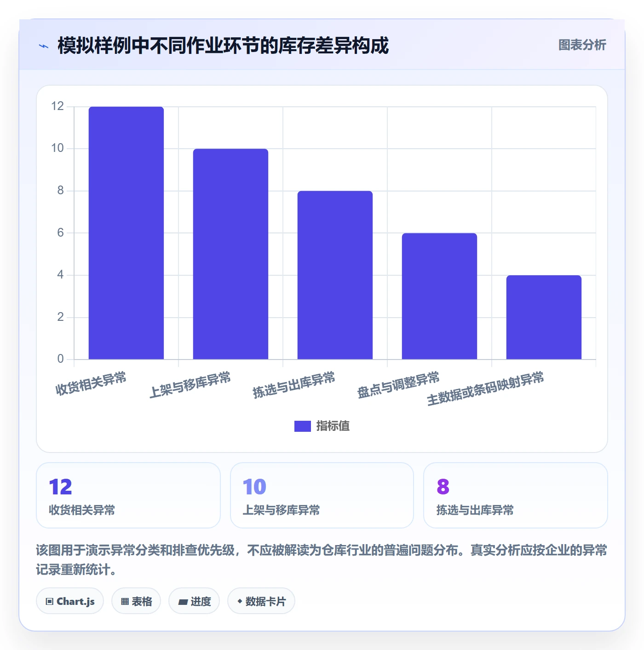The width and height of the screenshot is (644, 650).
Task: Click the 拣选与出库异常 bar in the chart
Action: [335, 275]
